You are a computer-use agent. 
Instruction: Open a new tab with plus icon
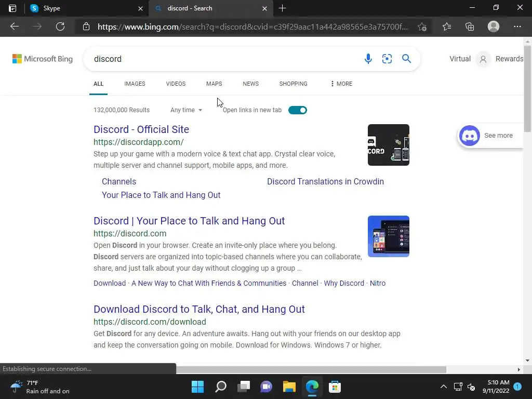click(282, 8)
